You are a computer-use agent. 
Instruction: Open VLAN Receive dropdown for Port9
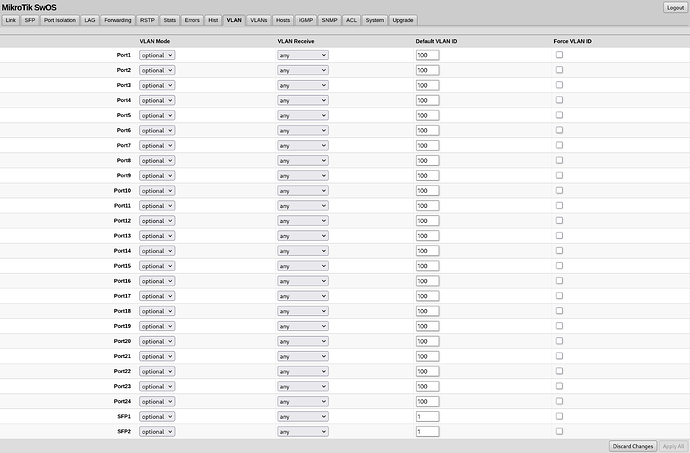(x=303, y=176)
